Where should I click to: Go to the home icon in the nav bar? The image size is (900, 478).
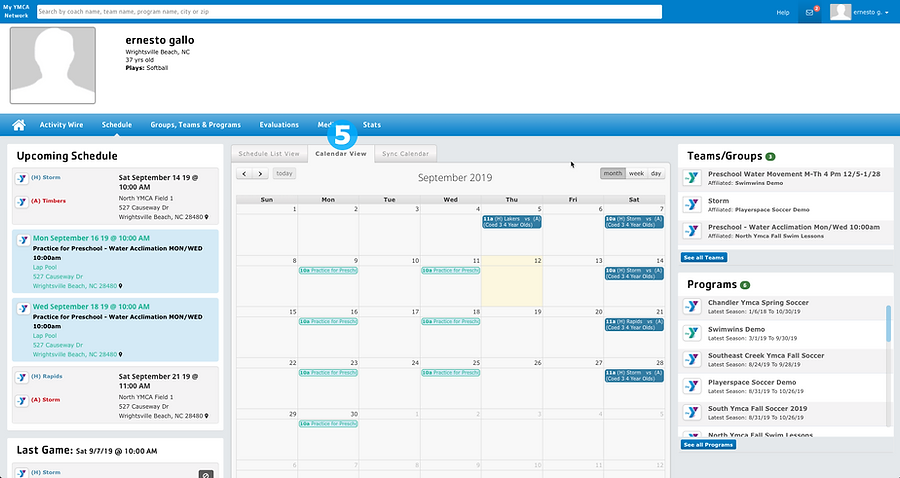(x=19, y=125)
